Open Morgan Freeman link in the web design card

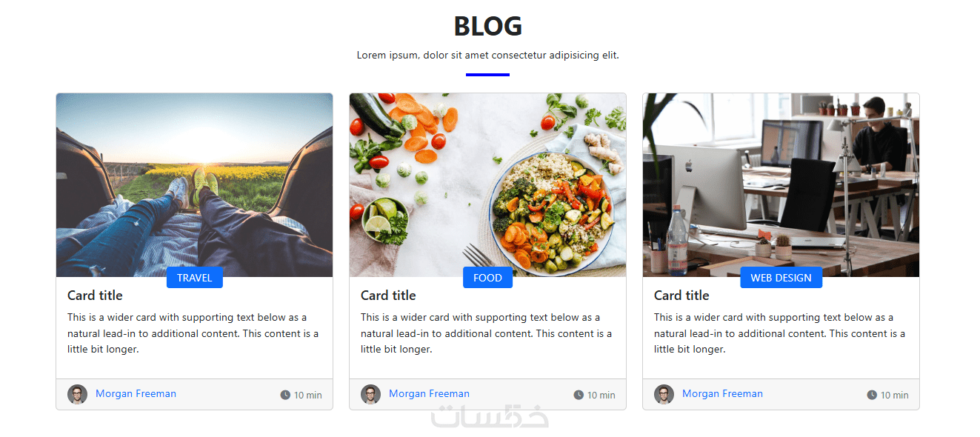click(x=722, y=394)
